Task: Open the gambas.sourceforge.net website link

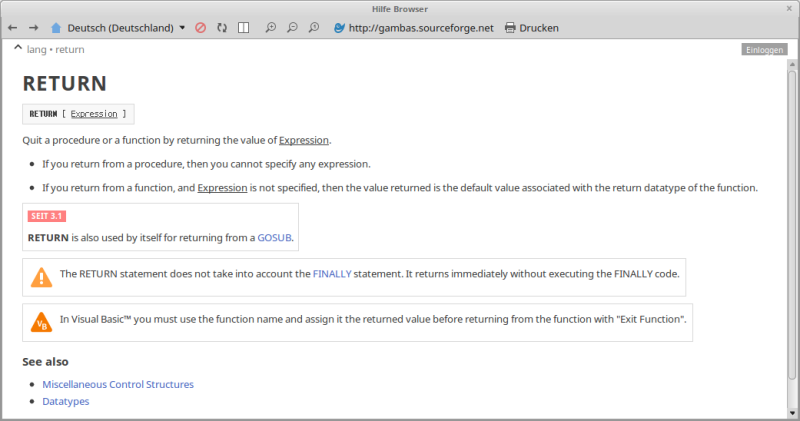Action: (x=413, y=28)
